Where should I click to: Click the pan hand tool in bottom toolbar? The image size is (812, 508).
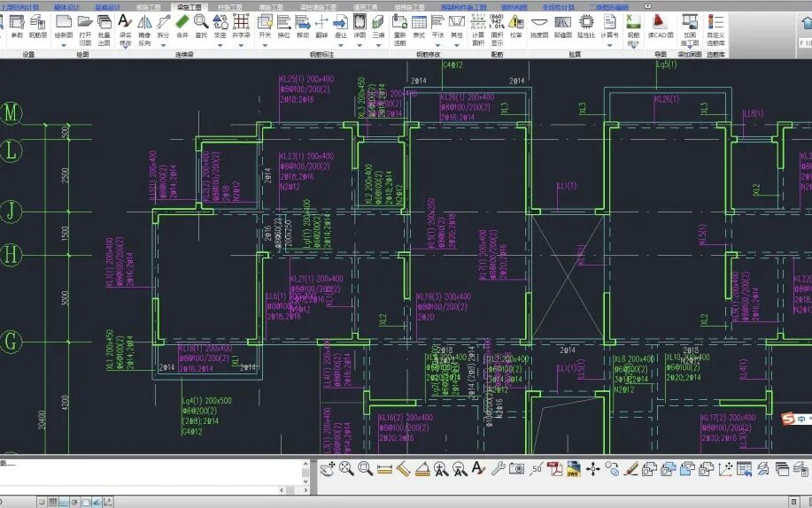pyautogui.click(x=328, y=469)
